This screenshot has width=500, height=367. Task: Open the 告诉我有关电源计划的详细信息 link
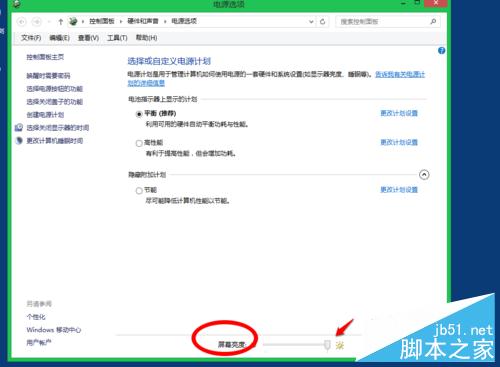400,74
